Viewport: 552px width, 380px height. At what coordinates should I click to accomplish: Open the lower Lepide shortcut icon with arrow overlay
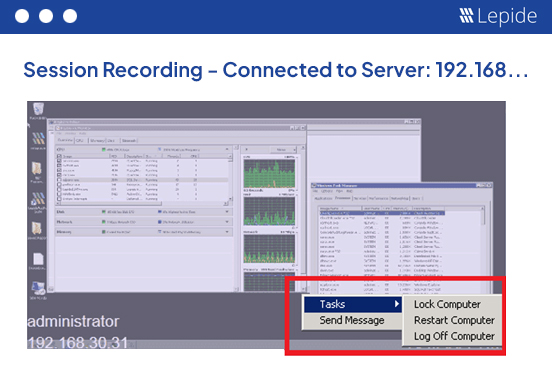coord(37,200)
